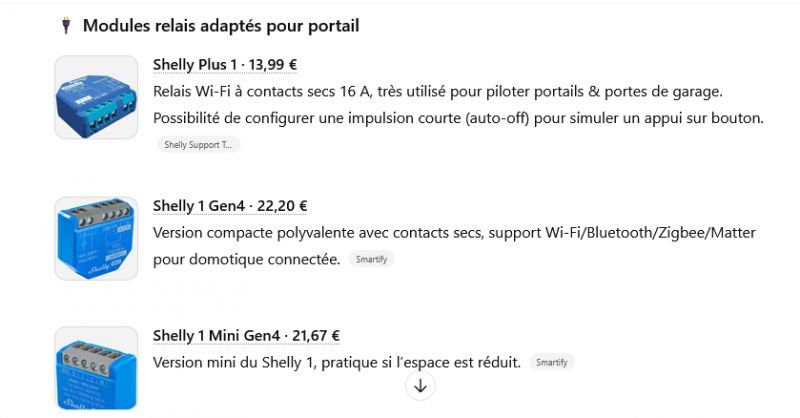Click the 22,20 € price of Shelly 1 Gen4

pyautogui.click(x=281, y=206)
